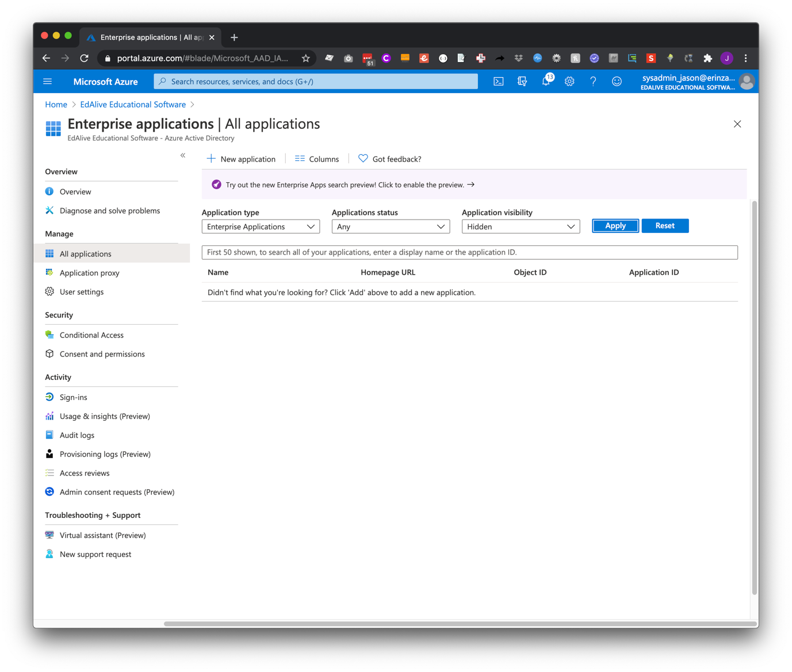Click the User settings gear icon
792x672 pixels.
point(49,291)
